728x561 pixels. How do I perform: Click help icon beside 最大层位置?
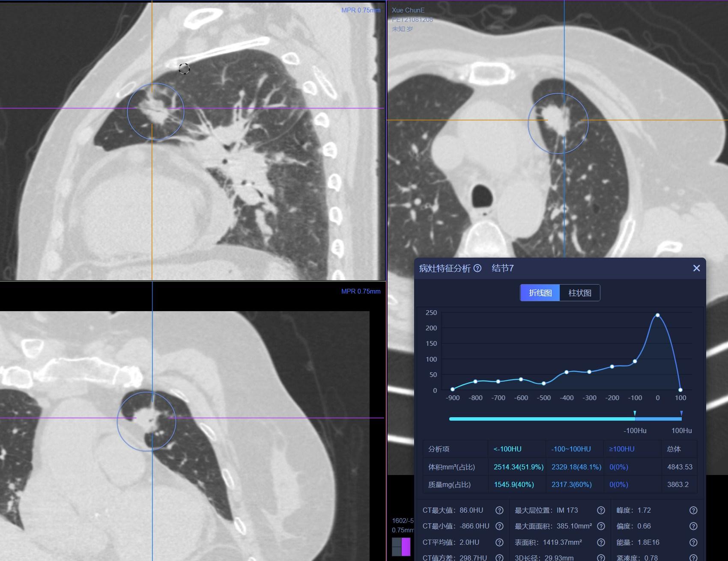601,510
